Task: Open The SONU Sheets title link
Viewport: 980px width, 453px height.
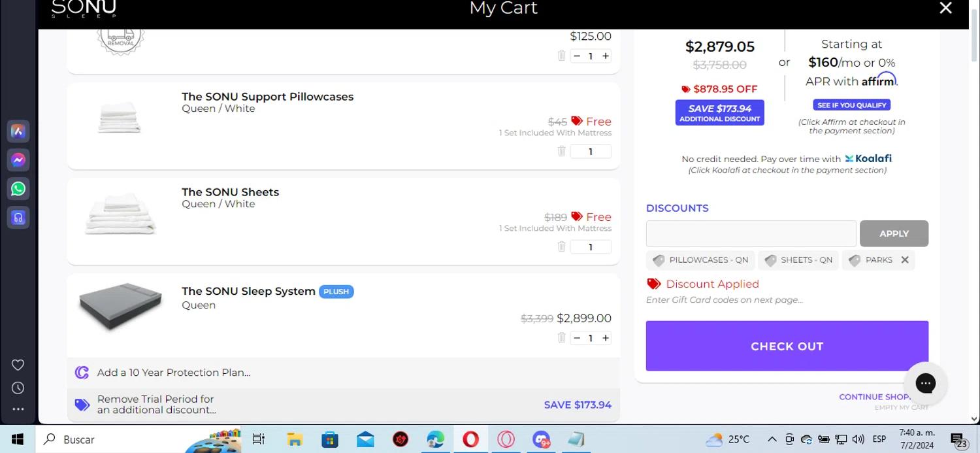Action: [230, 192]
